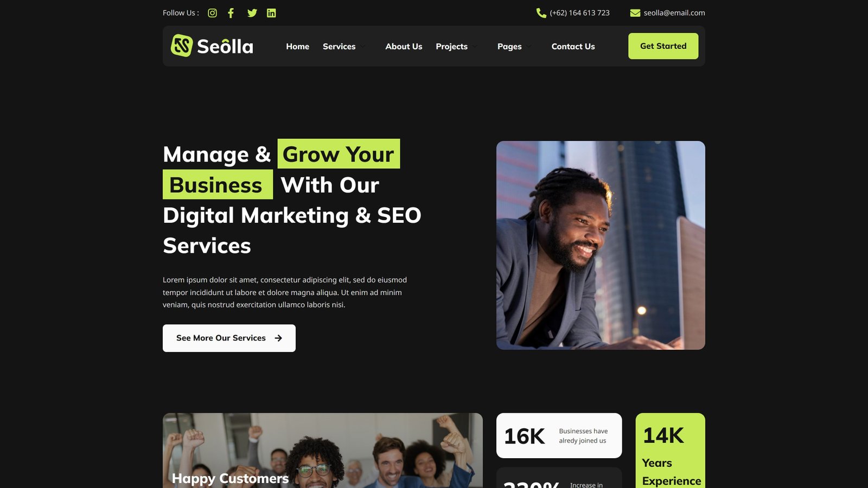Click the Get Started button

pos(663,46)
